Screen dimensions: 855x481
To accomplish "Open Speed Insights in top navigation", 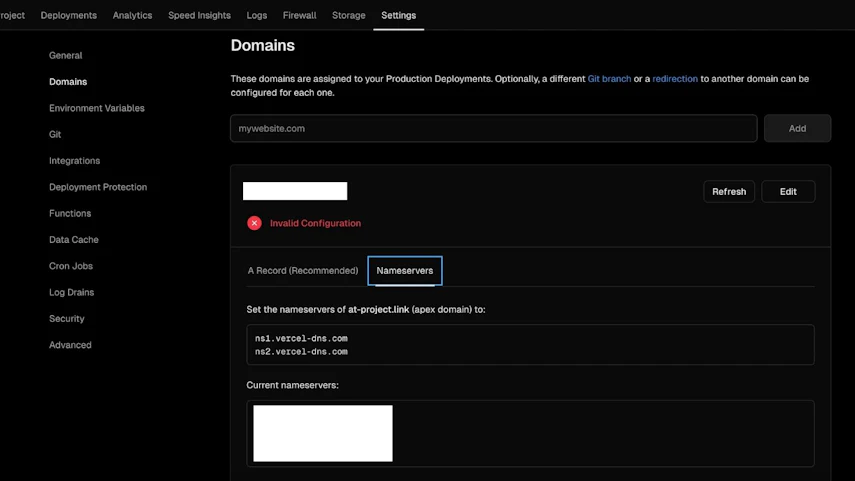I will coord(199,15).
